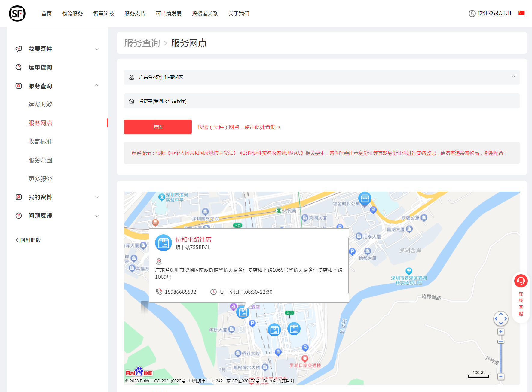
Task: Click the address input with 肯德基(罗湖火车站餐厅)
Action: (x=322, y=101)
